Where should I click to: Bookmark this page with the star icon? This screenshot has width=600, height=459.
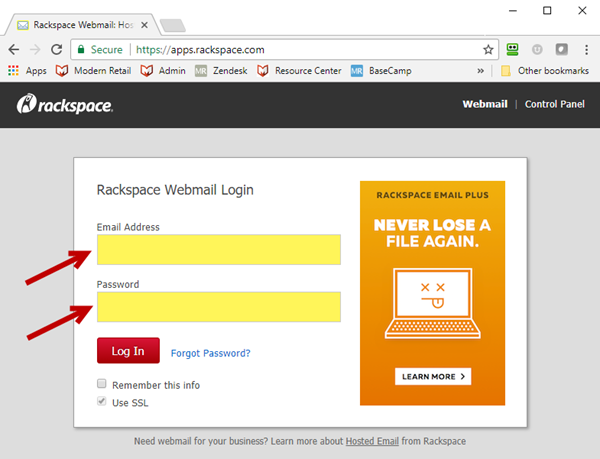[x=488, y=49]
